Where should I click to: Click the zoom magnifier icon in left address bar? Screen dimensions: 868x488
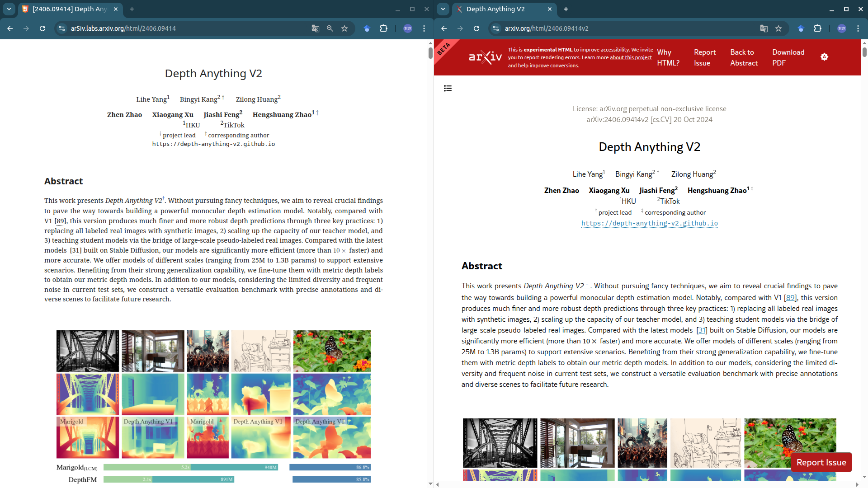click(330, 28)
